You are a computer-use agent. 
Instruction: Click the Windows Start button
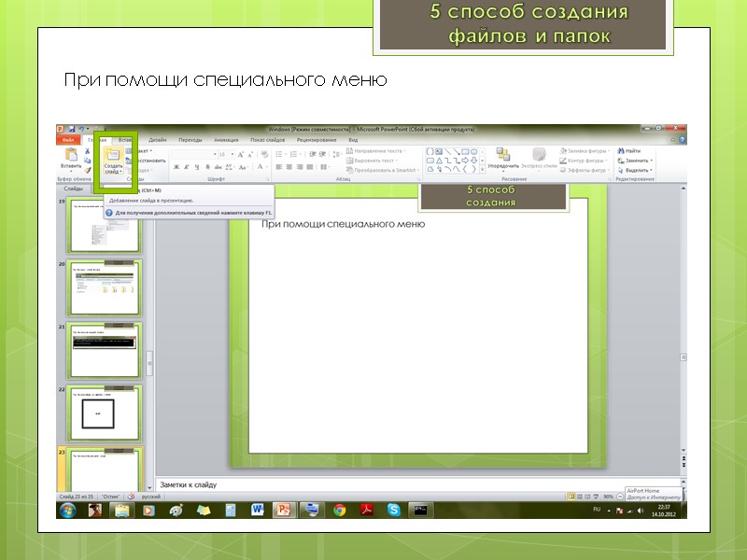point(68,511)
